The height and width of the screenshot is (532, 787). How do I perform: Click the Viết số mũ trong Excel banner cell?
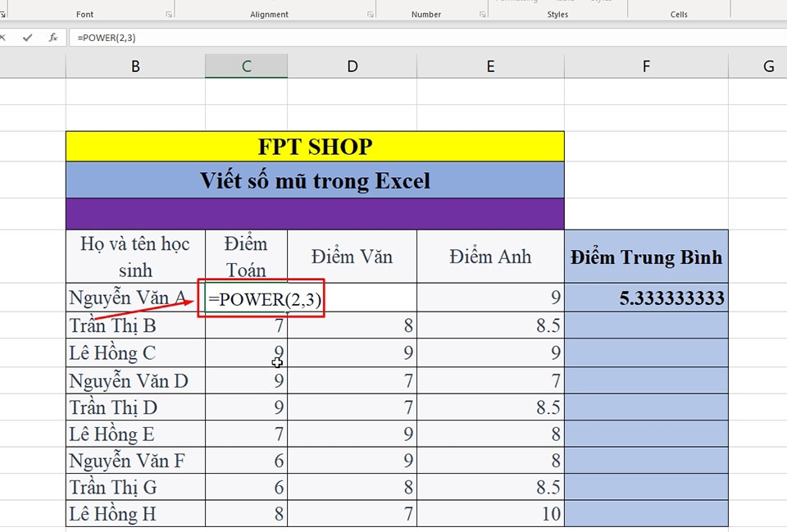(314, 180)
